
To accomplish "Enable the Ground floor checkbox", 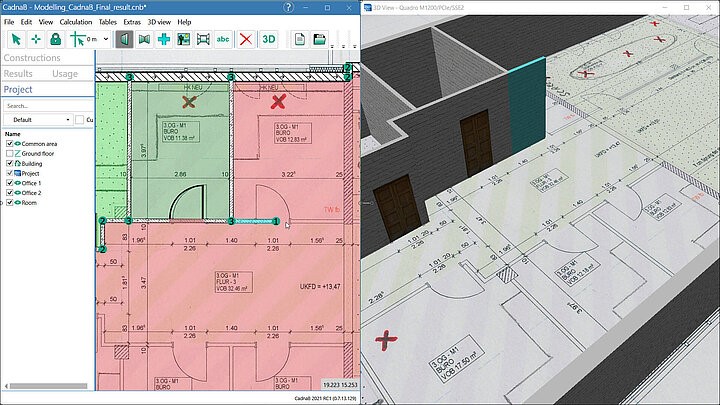I will [x=10, y=153].
